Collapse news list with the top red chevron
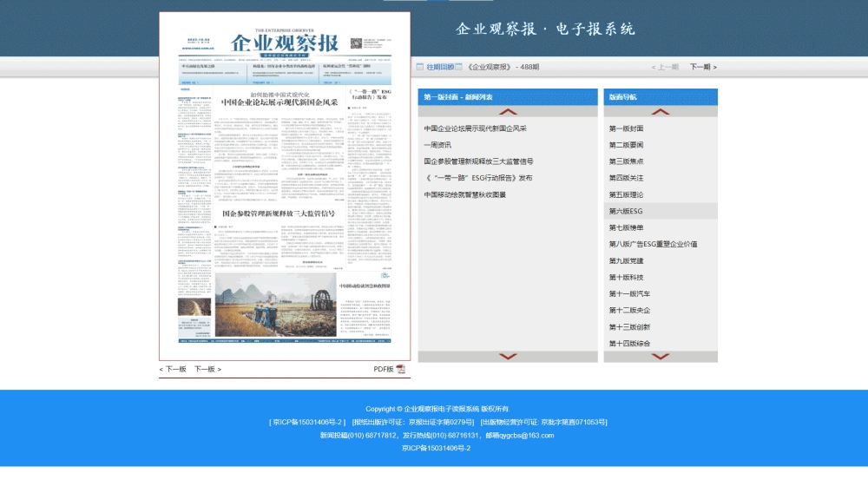 (x=508, y=112)
